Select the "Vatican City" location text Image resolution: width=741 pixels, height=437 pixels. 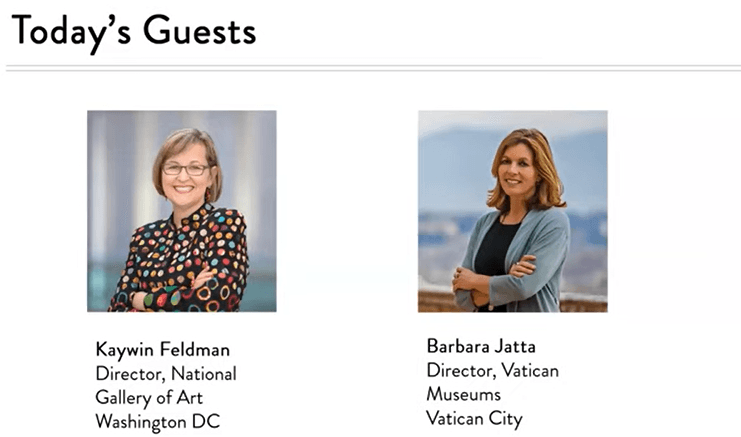tap(474, 418)
